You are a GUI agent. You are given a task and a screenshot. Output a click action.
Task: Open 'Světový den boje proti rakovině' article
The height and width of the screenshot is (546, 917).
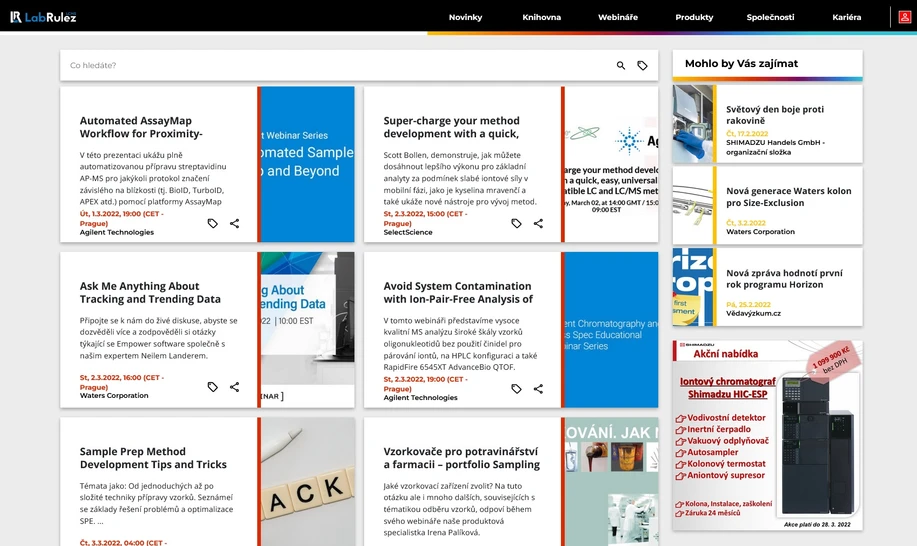coord(775,115)
